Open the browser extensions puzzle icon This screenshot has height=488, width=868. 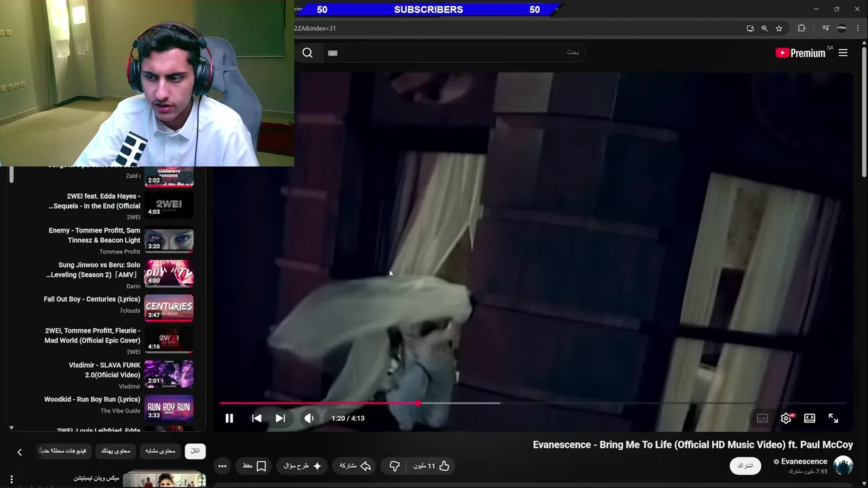click(x=802, y=28)
